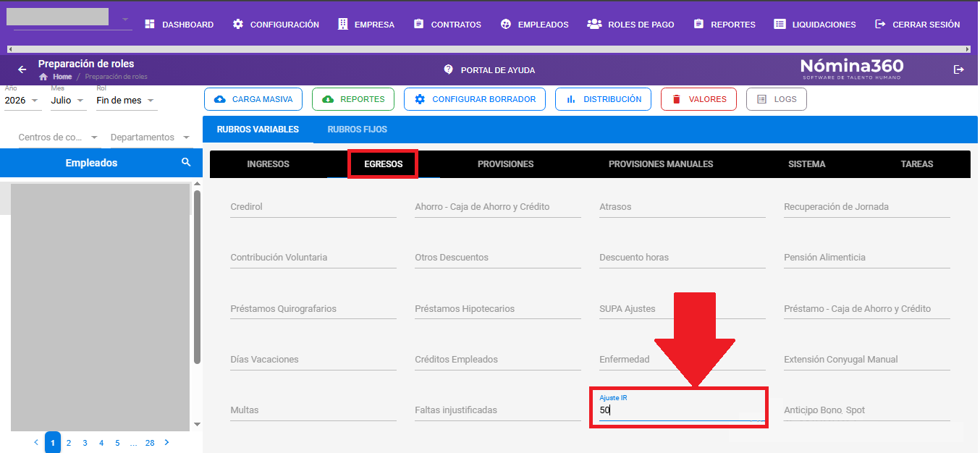Select the PROVISIONES tab
Viewport: 980px width, 453px height.
pyautogui.click(x=505, y=164)
